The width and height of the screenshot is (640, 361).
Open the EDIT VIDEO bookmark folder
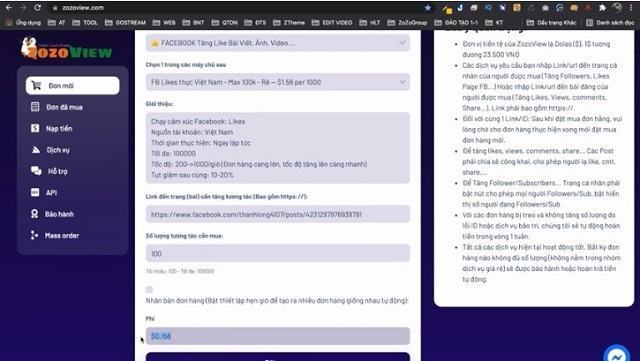[x=332, y=22]
